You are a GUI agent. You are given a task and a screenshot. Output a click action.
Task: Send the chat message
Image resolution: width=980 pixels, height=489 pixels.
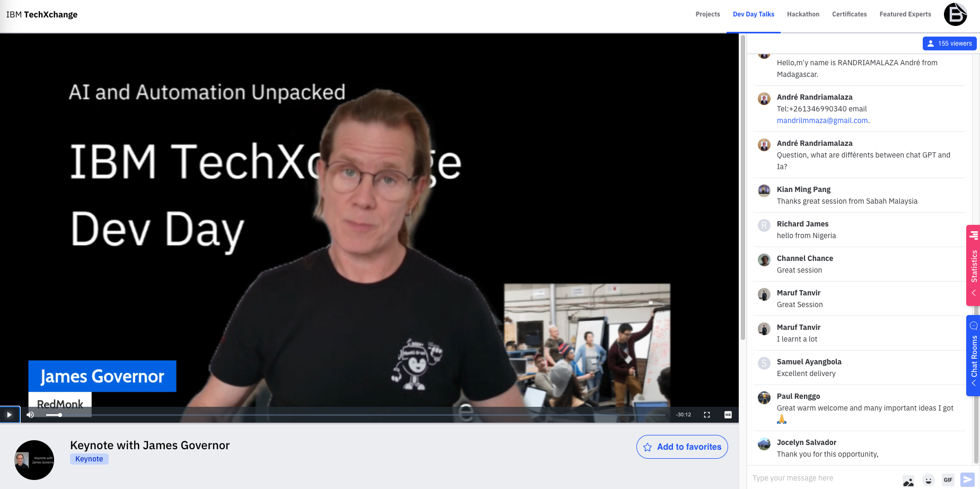(968, 479)
